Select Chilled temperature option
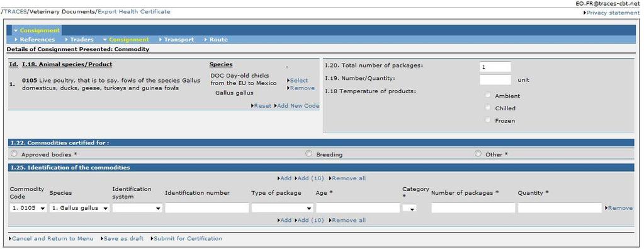The image size is (644, 249). tap(487, 107)
